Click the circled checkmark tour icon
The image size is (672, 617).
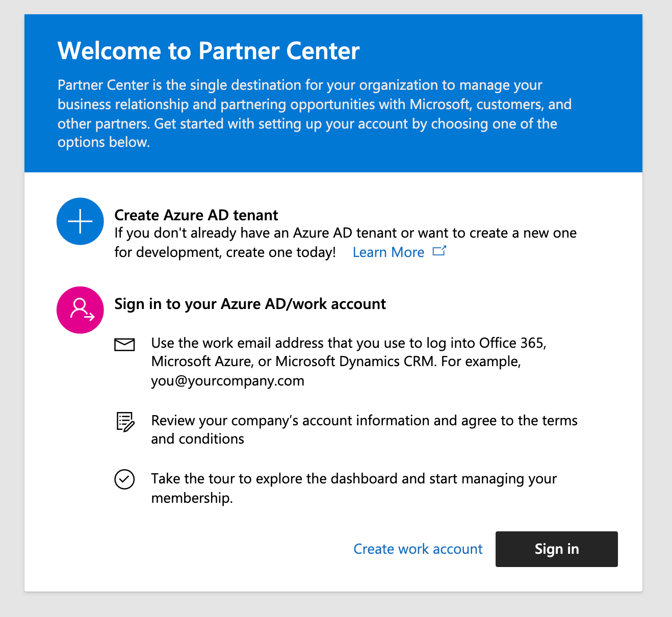point(124,479)
